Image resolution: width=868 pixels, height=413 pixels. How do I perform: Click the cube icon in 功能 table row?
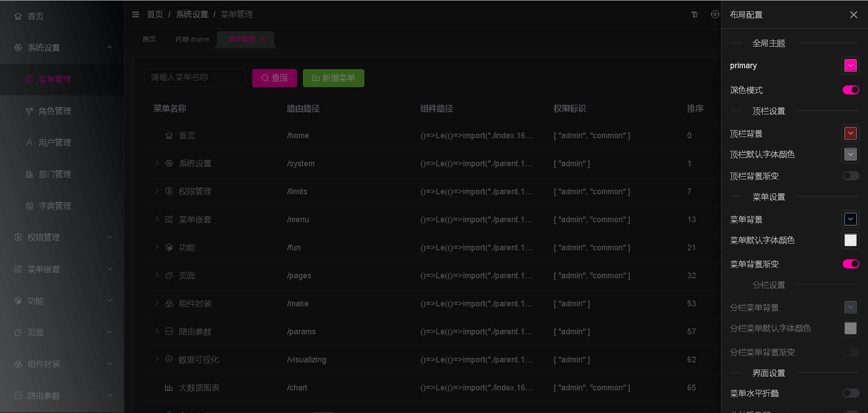[x=169, y=247]
